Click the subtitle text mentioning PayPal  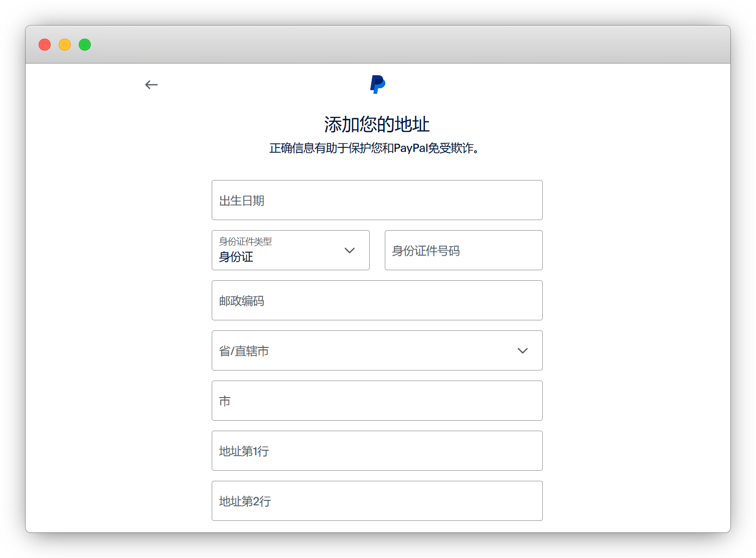click(374, 148)
